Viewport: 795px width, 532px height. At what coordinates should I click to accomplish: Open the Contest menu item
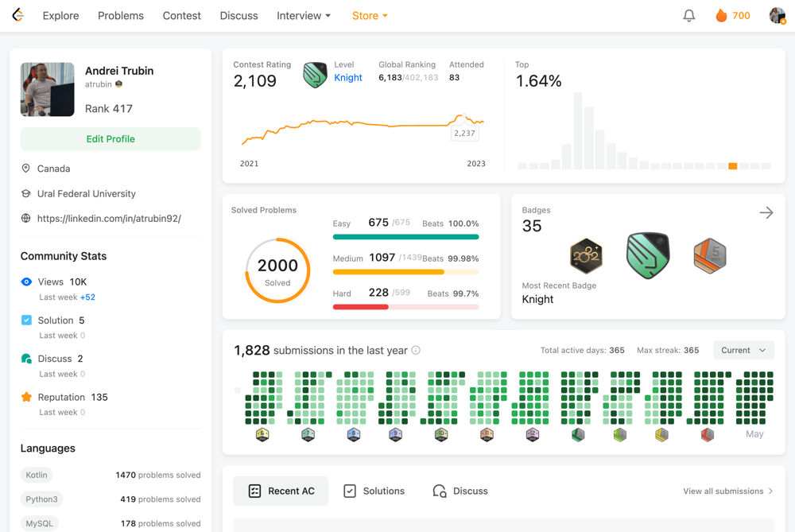[181, 16]
